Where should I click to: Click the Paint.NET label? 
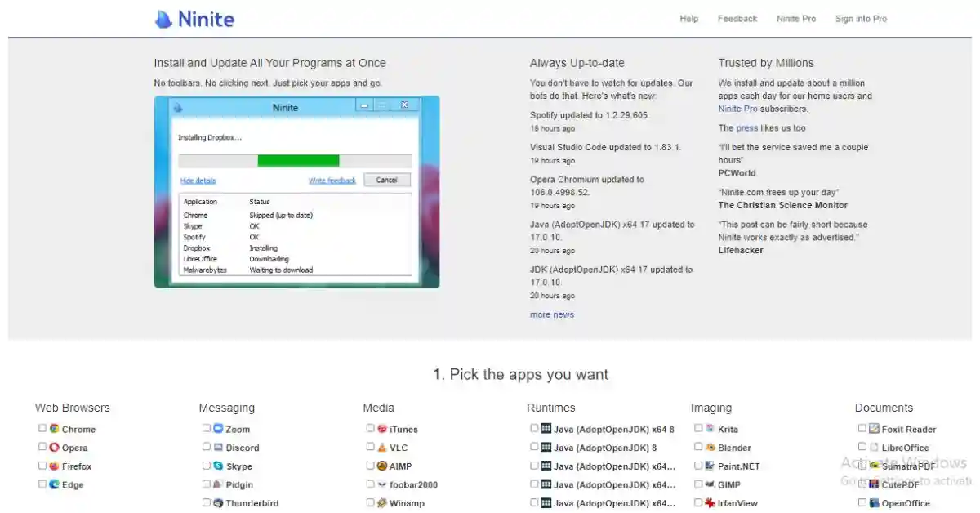(738, 466)
